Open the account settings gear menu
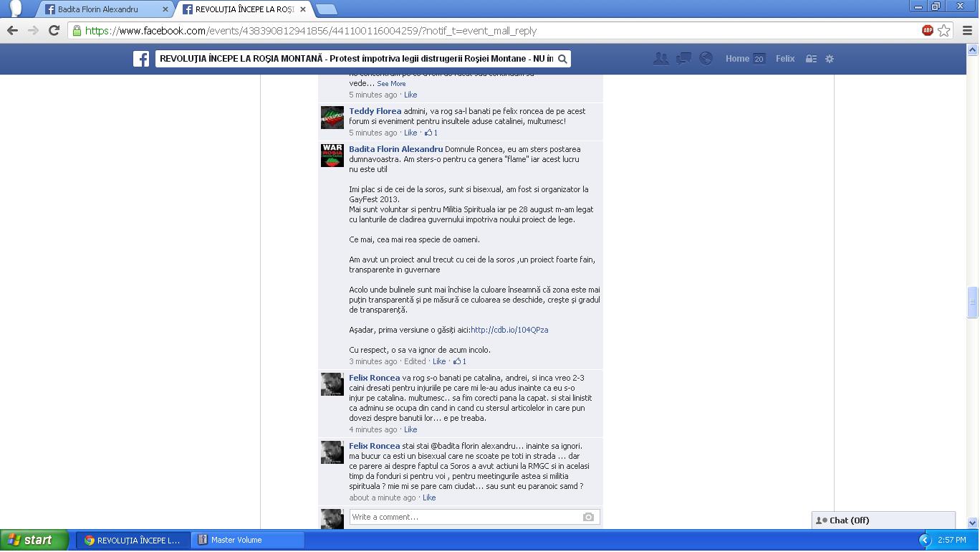Screen dimensions: 980x552 [830, 59]
